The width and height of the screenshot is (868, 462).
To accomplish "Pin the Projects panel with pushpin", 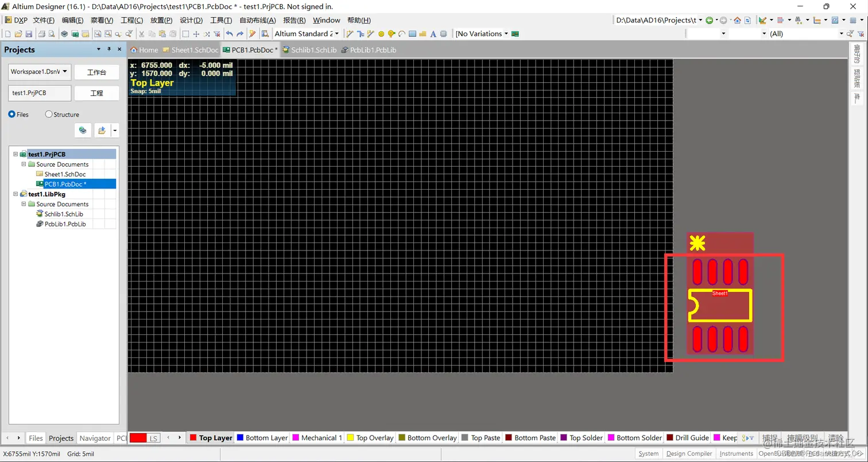I will pyautogui.click(x=109, y=49).
